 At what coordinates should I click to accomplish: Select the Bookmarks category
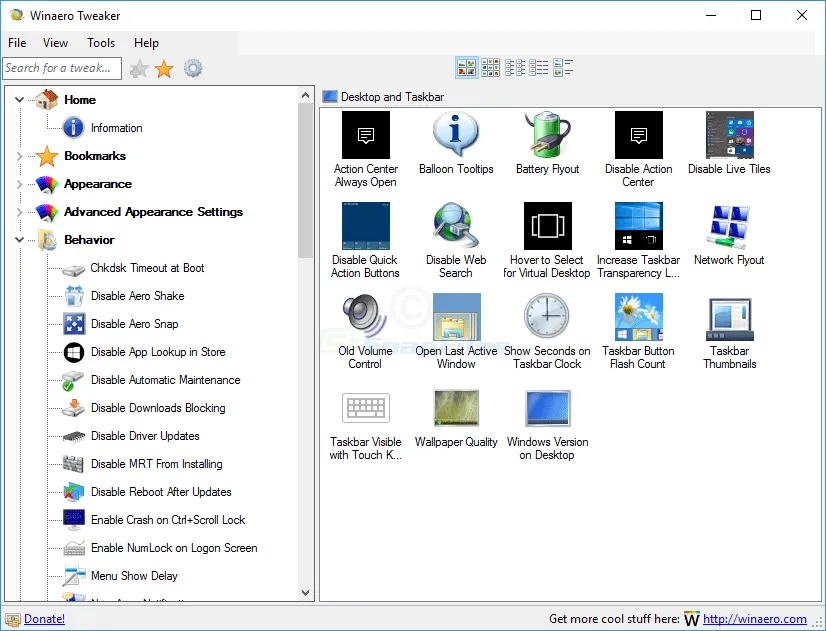[x=95, y=156]
